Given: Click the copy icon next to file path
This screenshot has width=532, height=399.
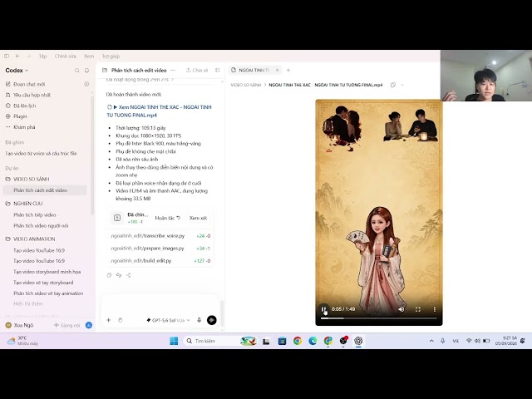Looking at the screenshot, I should [393, 85].
